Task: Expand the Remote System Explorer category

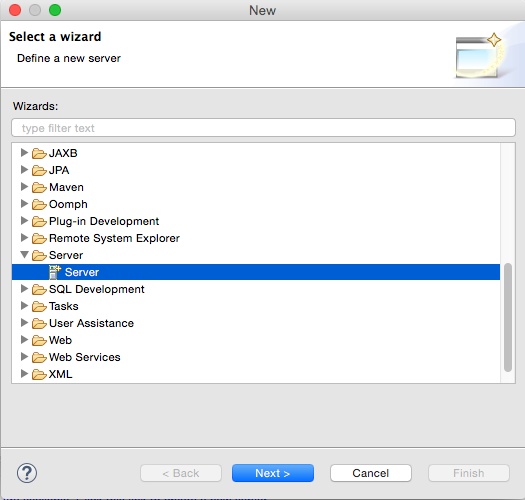Action: (x=24, y=238)
